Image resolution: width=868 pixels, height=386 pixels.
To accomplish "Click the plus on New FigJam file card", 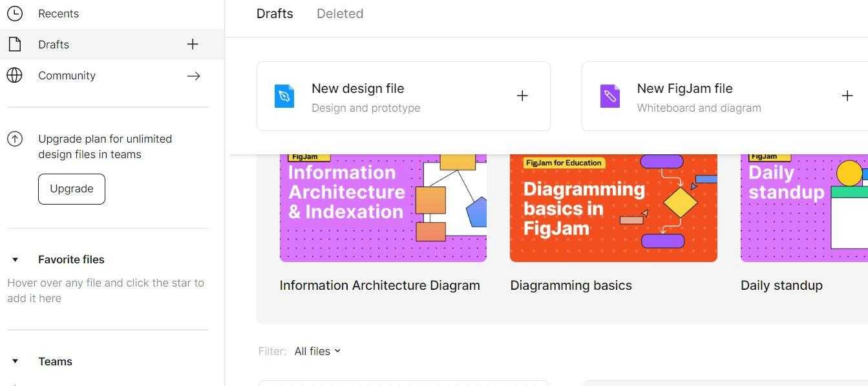I will tap(847, 96).
